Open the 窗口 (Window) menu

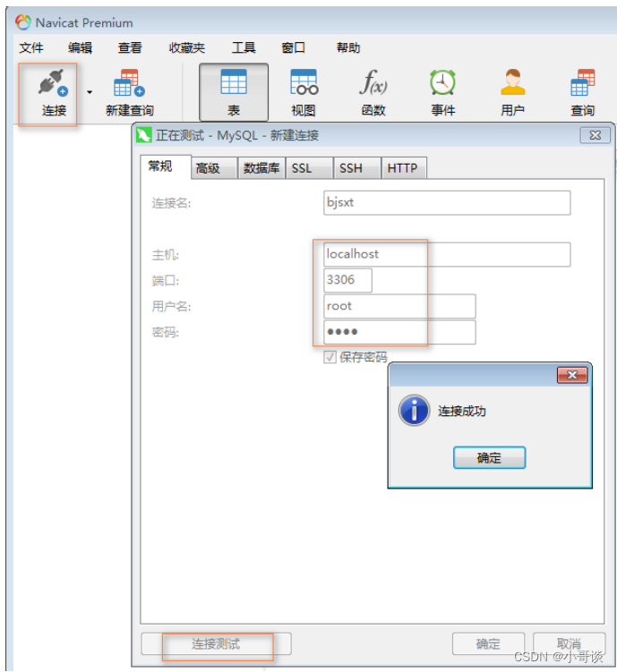[x=294, y=47]
